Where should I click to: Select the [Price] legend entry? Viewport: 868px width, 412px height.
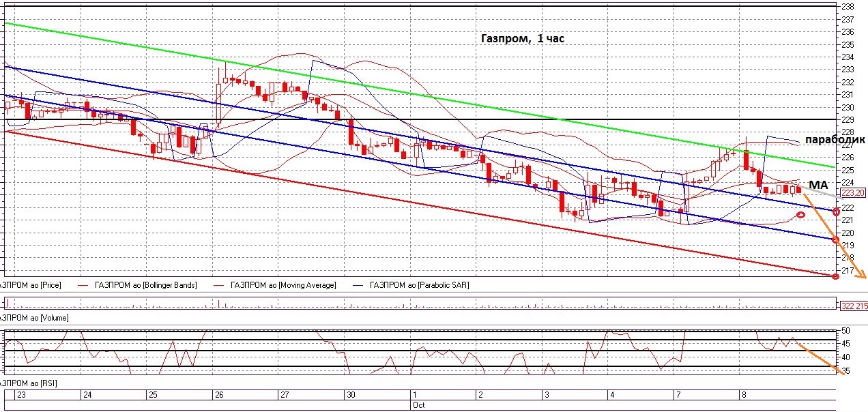point(30,285)
